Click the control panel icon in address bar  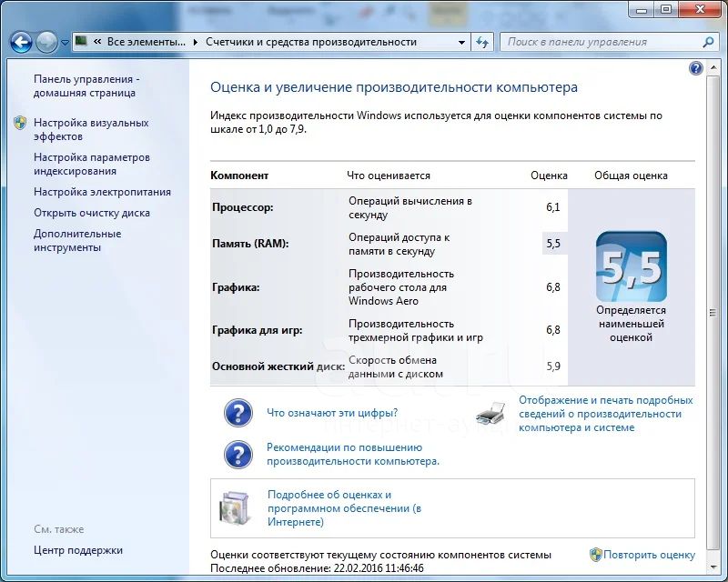click(x=81, y=41)
